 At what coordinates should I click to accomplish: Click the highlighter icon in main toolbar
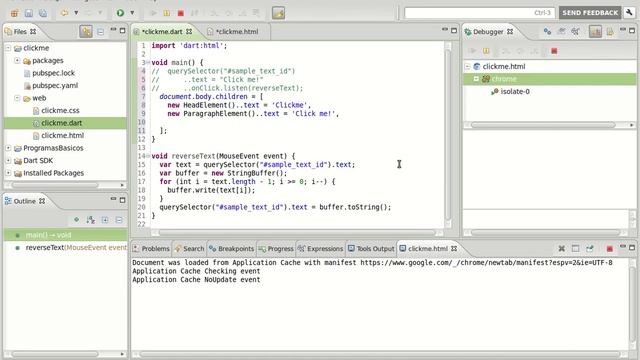pos(278,13)
